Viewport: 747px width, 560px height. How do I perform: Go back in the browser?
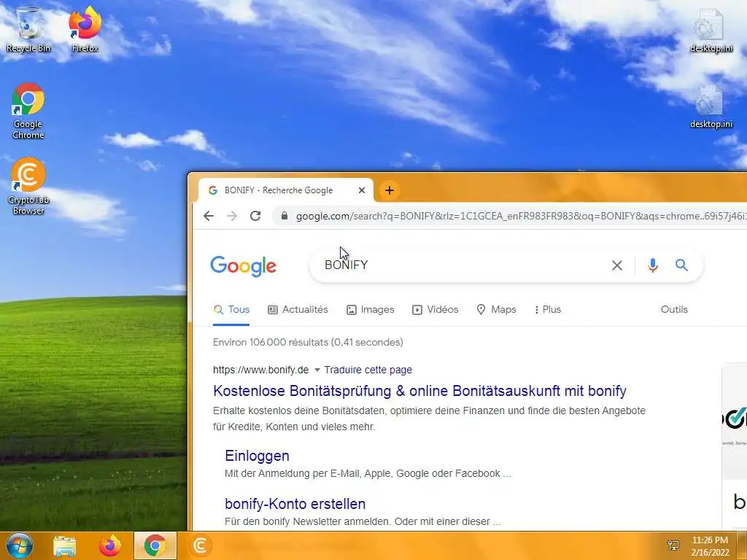(209, 216)
